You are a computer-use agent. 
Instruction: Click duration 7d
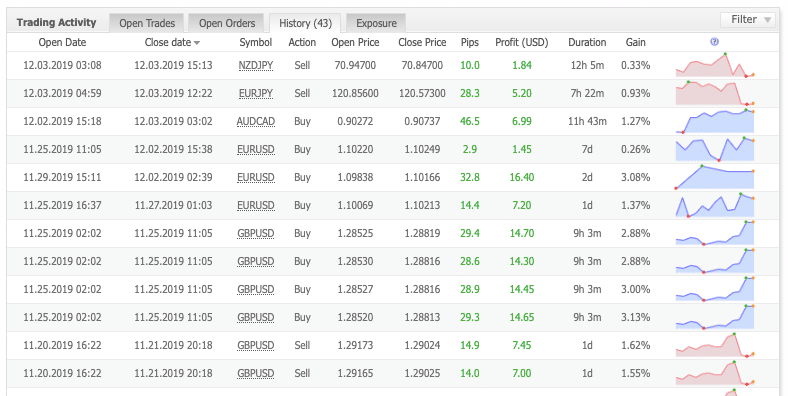(x=587, y=150)
